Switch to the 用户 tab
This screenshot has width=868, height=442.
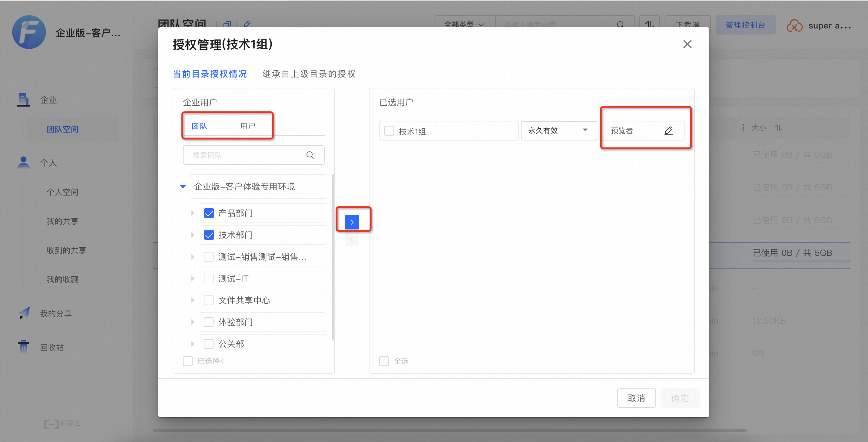(x=247, y=126)
